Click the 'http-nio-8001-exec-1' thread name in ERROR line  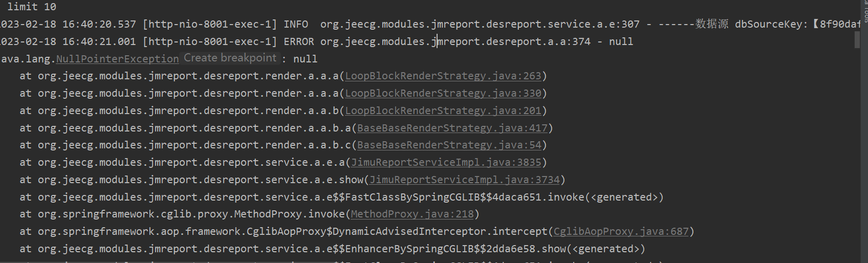tap(210, 41)
